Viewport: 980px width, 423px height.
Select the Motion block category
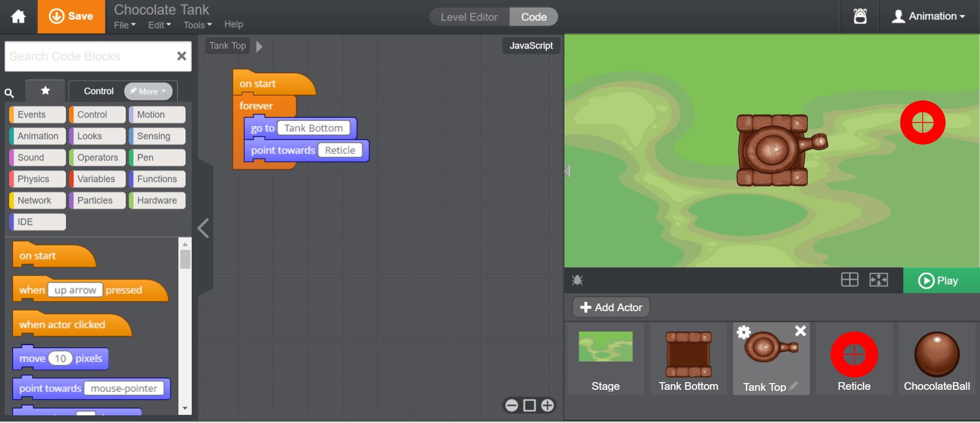tap(157, 114)
